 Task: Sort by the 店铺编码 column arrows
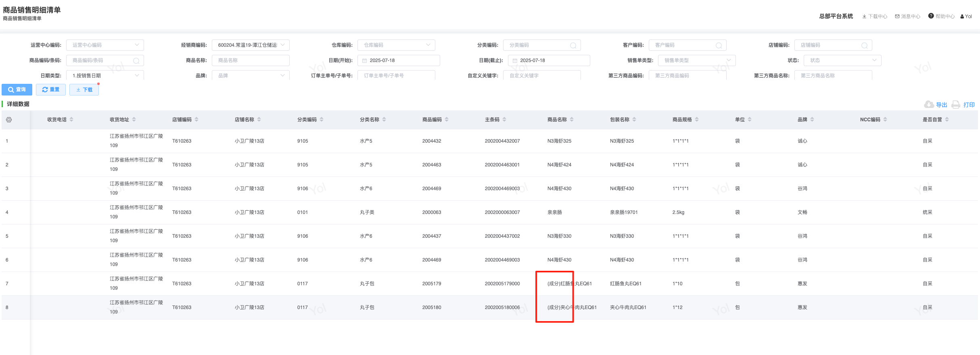pos(196,120)
